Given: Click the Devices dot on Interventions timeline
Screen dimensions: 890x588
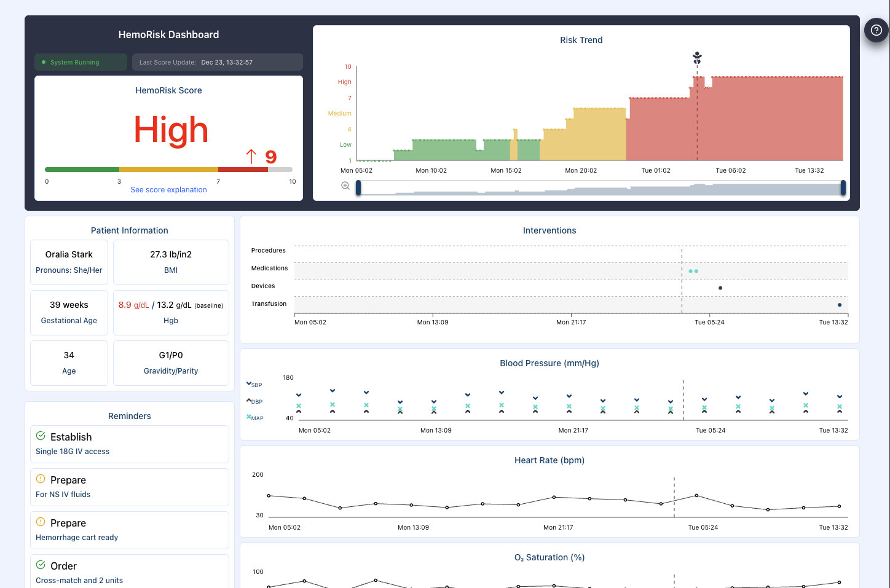Looking at the screenshot, I should tap(720, 288).
